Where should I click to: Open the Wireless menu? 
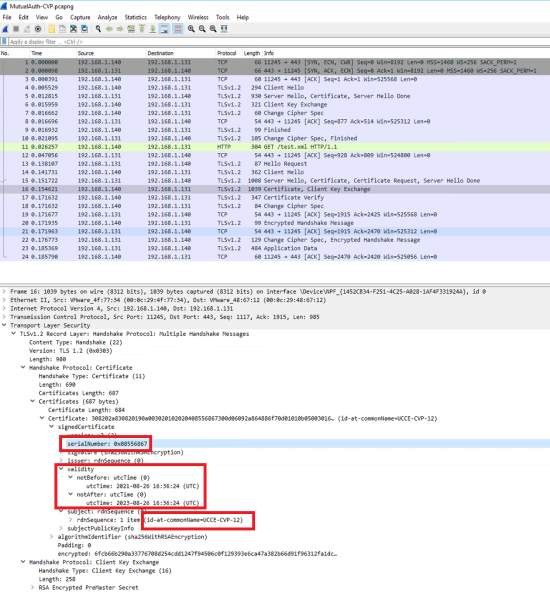coord(198,17)
